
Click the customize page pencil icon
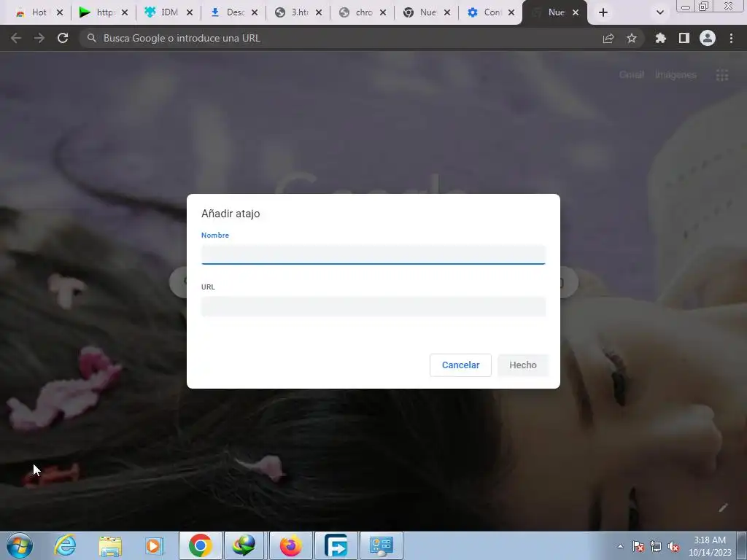point(723,507)
